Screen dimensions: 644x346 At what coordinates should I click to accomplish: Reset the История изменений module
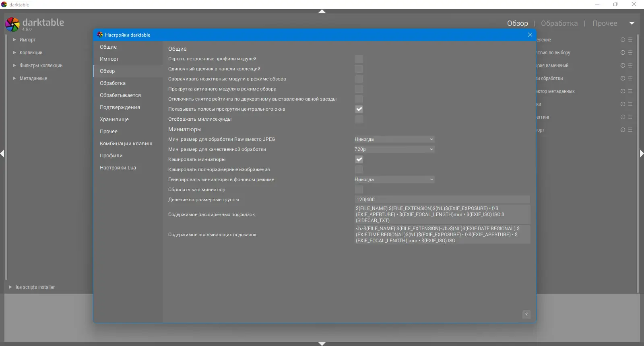[x=623, y=66]
